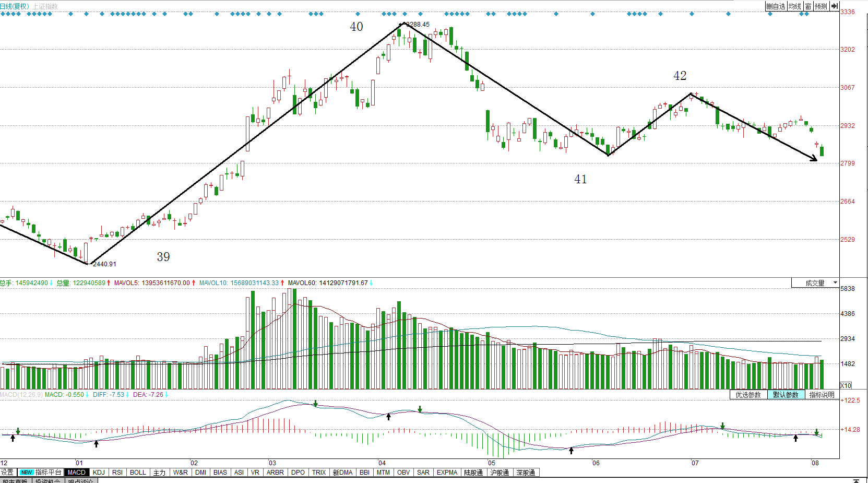Click the jump-to-latest arrow icon

click(x=834, y=6)
